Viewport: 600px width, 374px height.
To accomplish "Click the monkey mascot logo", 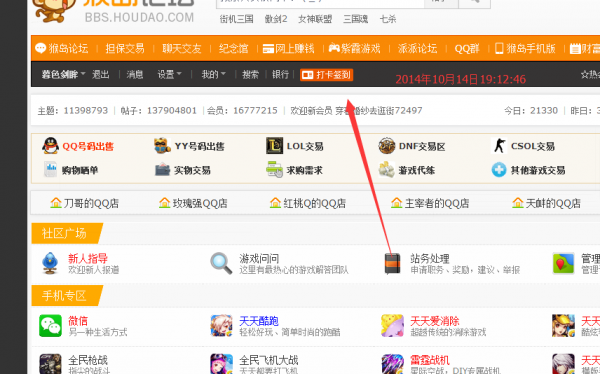I will point(54,10).
